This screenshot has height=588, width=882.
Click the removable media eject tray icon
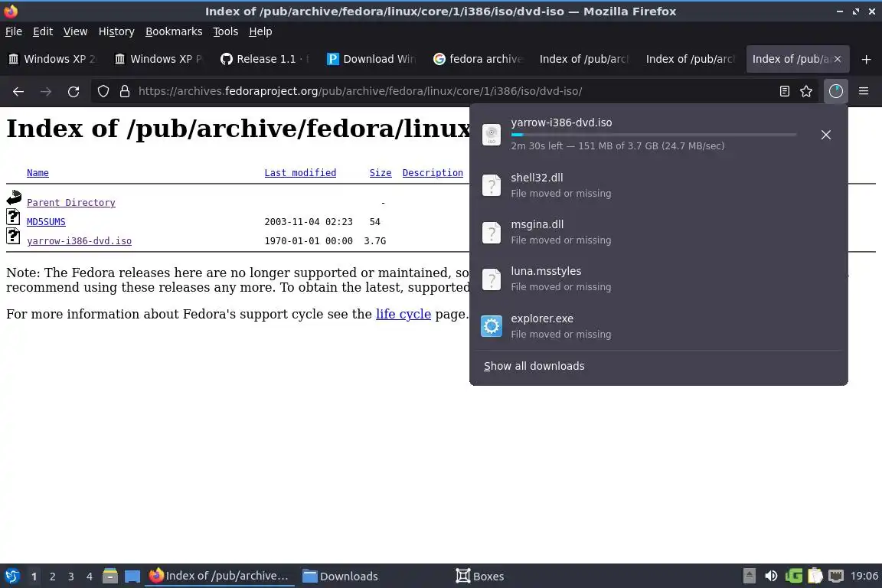click(750, 576)
